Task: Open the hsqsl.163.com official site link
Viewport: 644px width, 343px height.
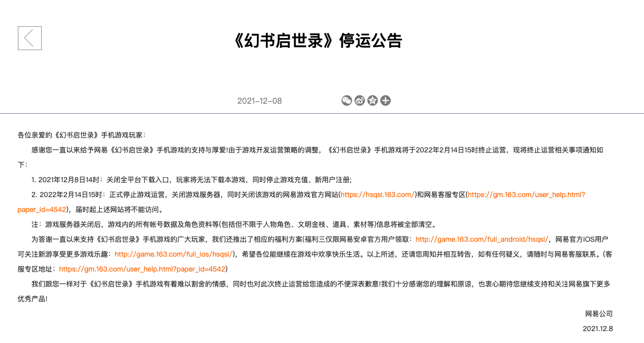Action: click(x=378, y=195)
